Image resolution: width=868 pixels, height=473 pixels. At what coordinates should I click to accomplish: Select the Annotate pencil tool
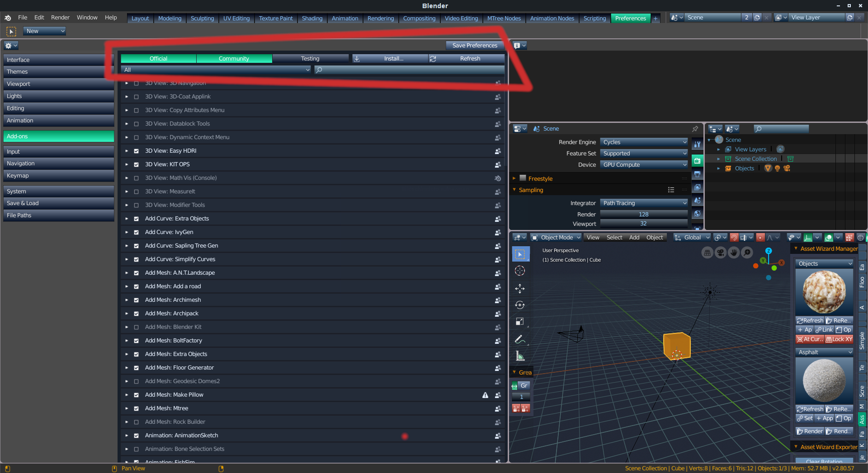coord(520,339)
